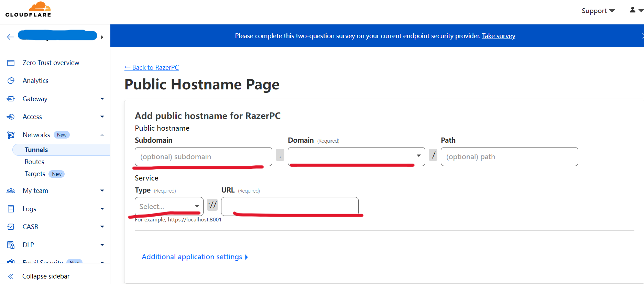Click the Analytics pie chart icon

coord(11,80)
